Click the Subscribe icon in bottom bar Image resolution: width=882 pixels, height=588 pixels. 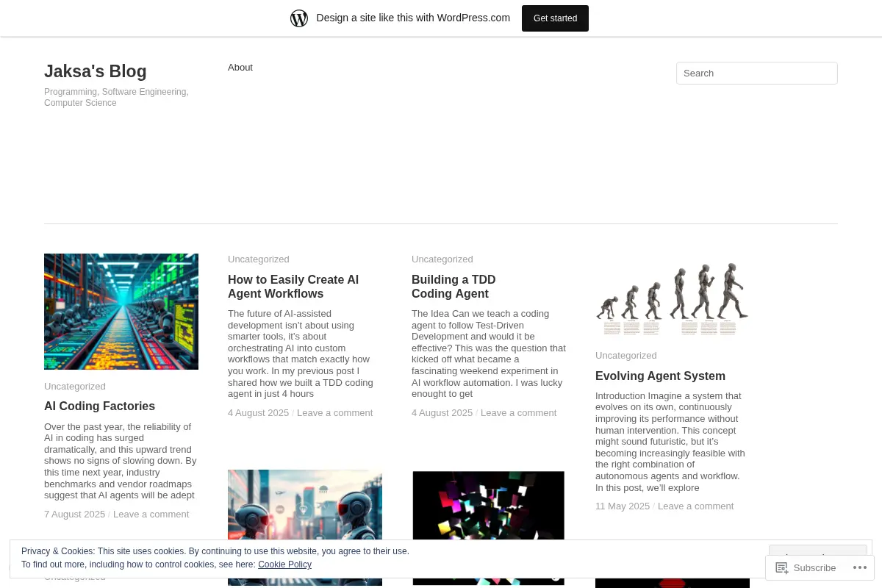click(782, 567)
